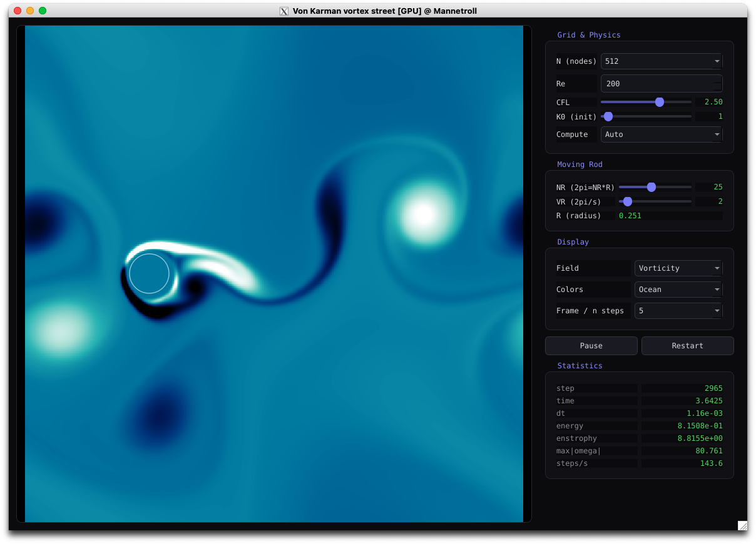Click the VR (2pi/s) slider handle

(628, 201)
